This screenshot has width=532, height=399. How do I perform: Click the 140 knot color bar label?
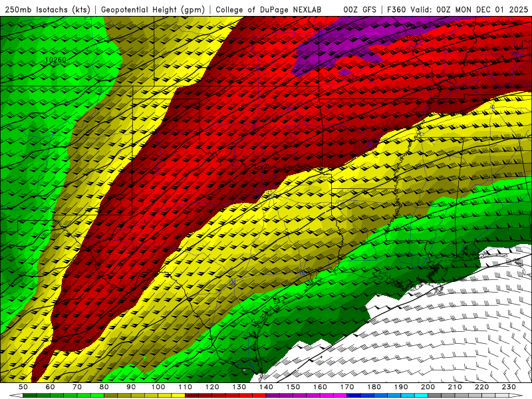266,387
